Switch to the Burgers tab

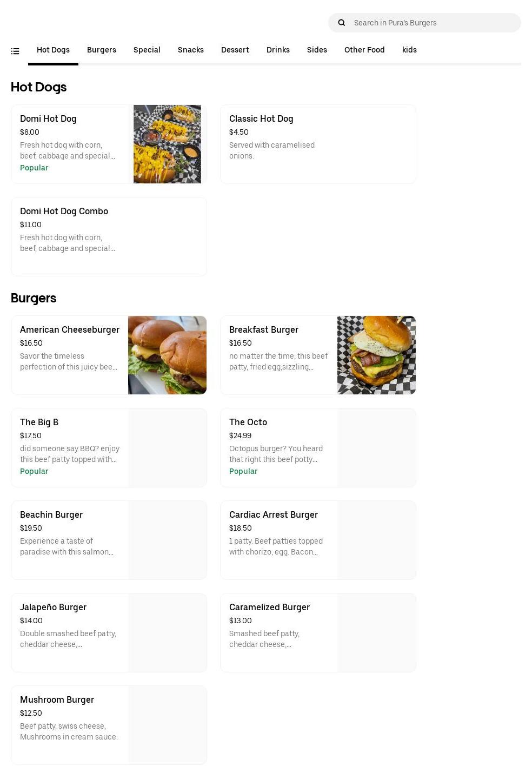tap(102, 50)
